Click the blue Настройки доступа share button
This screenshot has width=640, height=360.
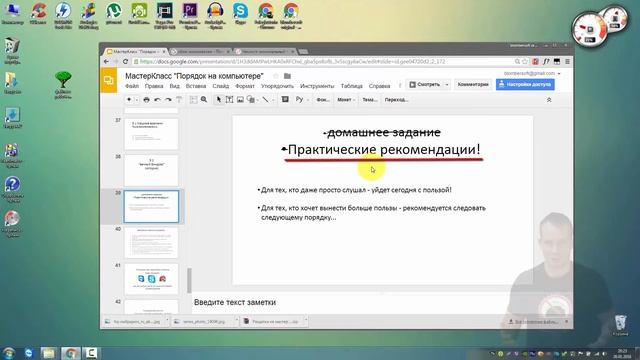tap(525, 84)
